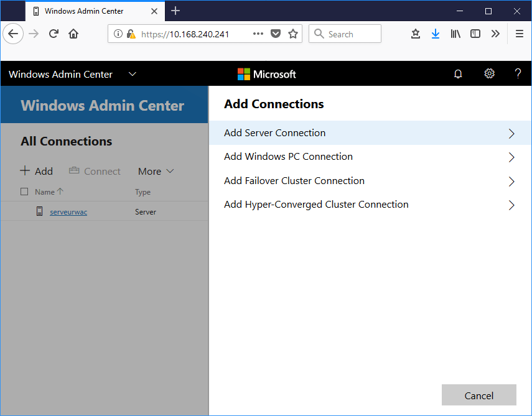Click the Microsoft logo
This screenshot has width=532, height=416.
(x=267, y=74)
